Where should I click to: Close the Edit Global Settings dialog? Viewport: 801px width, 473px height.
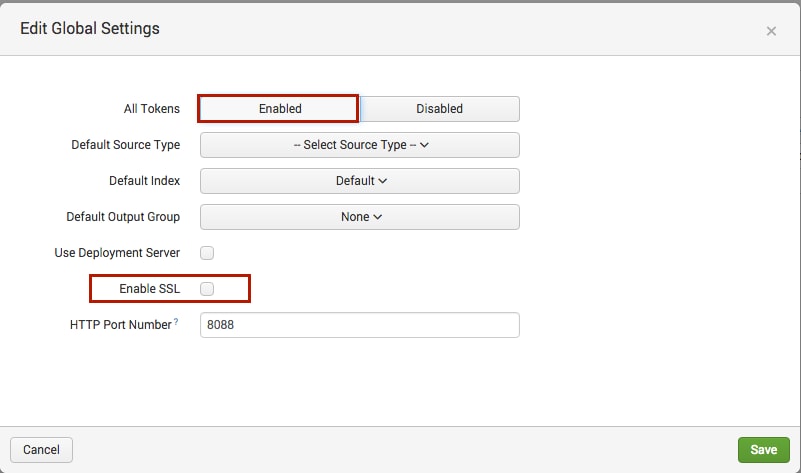click(x=771, y=31)
